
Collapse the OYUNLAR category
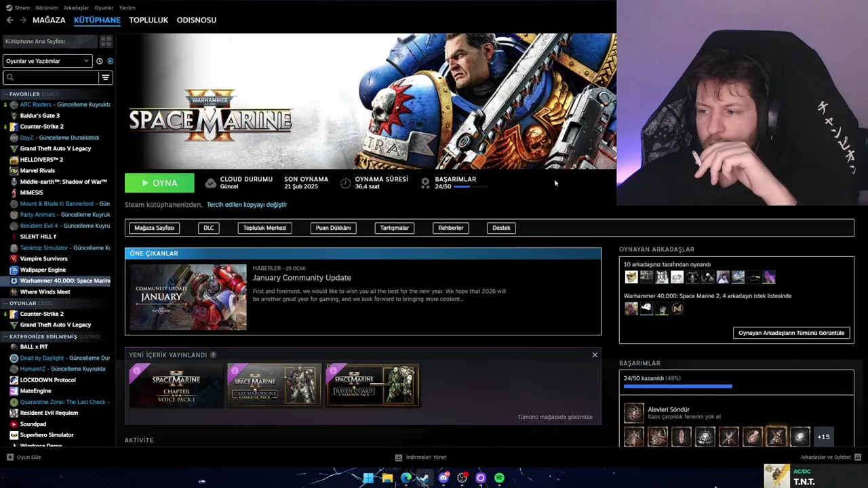(22, 303)
